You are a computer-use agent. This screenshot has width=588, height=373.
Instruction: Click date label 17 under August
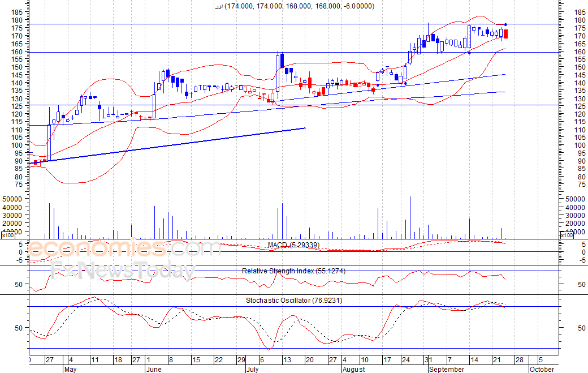[387, 360]
